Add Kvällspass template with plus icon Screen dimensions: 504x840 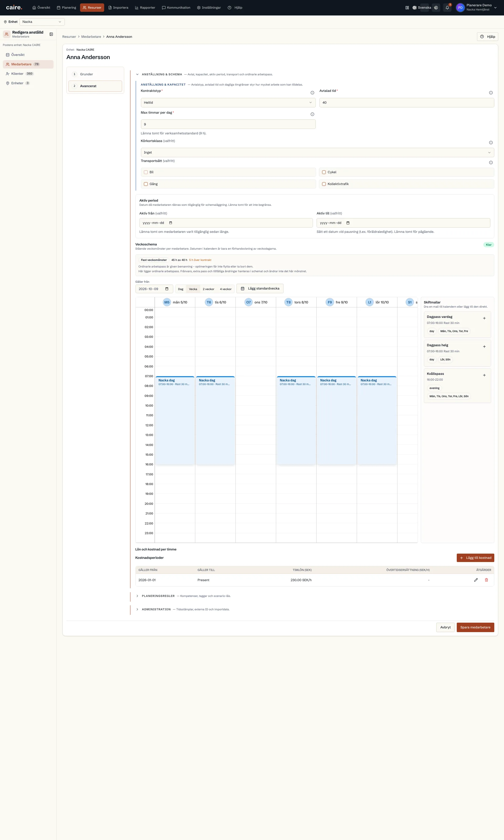(x=484, y=375)
